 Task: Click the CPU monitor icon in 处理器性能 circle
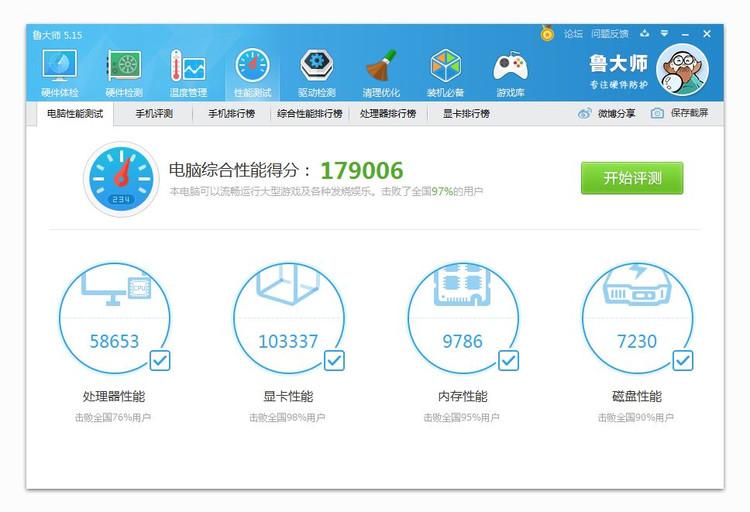[x=116, y=287]
